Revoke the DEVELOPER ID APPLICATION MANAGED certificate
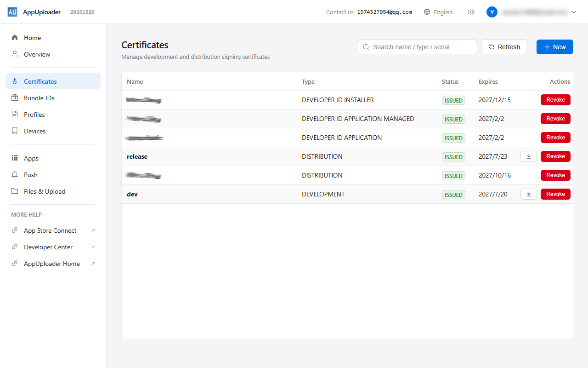 (x=555, y=119)
